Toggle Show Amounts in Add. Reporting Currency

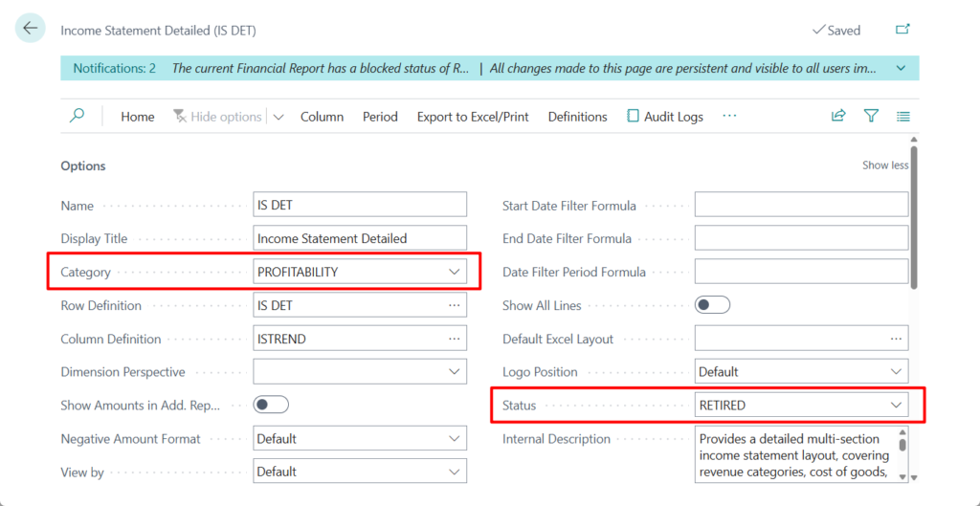(x=270, y=405)
